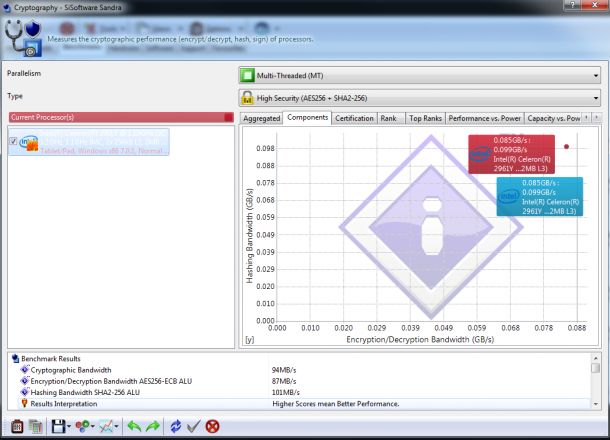Open the Capacity vs. Pow tab
Viewport: 610px width, 440px height.
click(x=553, y=118)
